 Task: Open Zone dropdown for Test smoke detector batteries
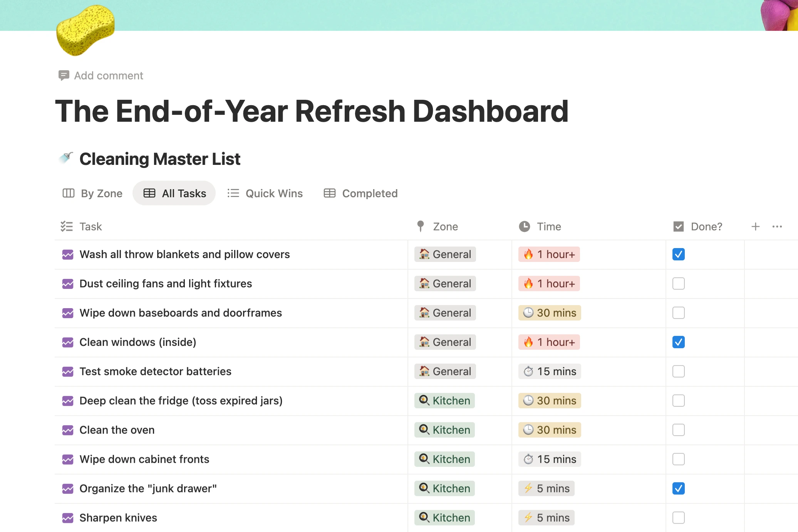(445, 371)
